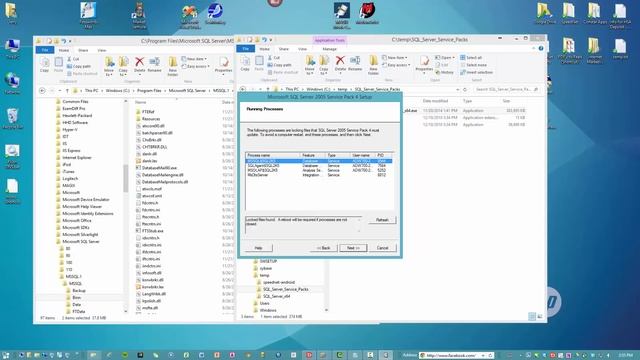Open Share tab in Program Files window
The height and width of the screenshot is (360, 640).
83,50
